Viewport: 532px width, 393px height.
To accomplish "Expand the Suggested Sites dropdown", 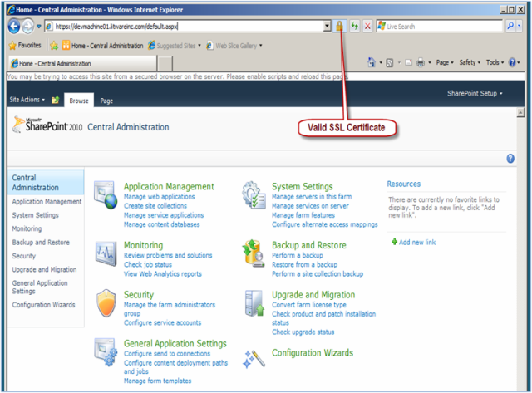I will (199, 46).
